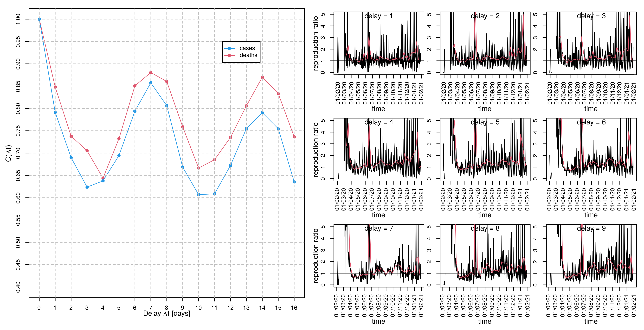This screenshot has height=330, width=644.
Task: Click the shared data point at delay 0
Action: tap(39, 19)
